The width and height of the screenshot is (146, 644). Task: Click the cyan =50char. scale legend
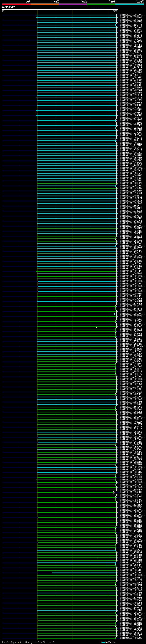(x=109, y=642)
